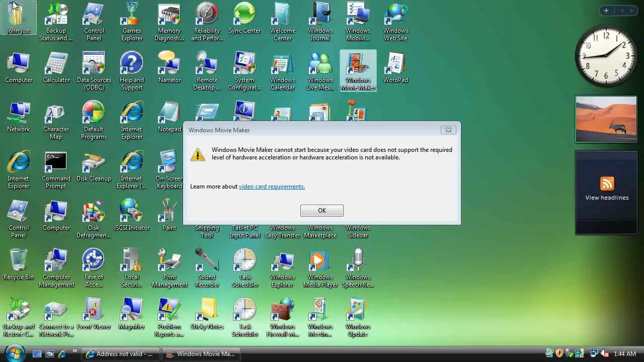
Task: Open Windows Update
Action: pos(358,317)
